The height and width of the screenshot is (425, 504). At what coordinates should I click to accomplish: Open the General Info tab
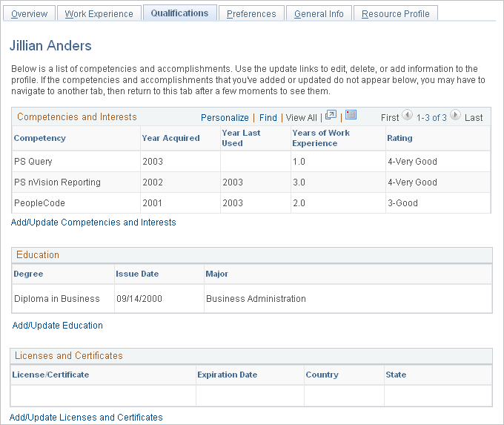[x=319, y=14]
